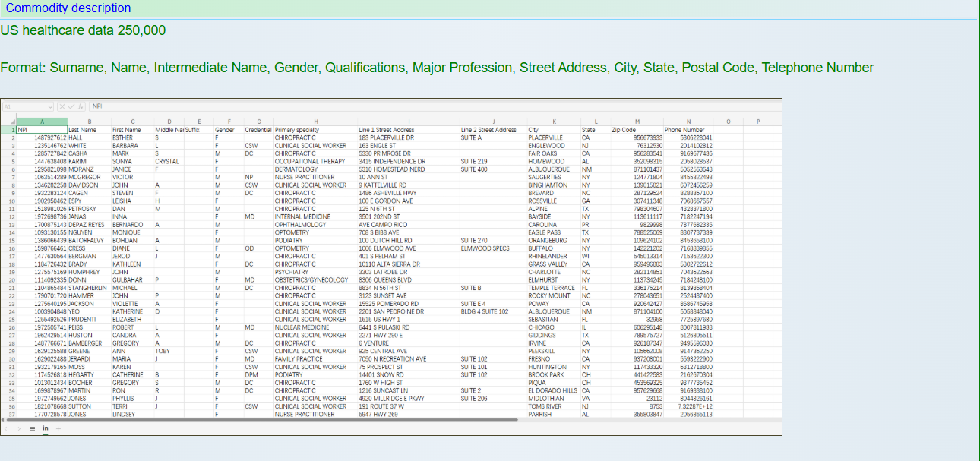Image resolution: width=980 pixels, height=461 pixels.
Task: Click the cancel X icon in formula bar
Action: point(62,106)
